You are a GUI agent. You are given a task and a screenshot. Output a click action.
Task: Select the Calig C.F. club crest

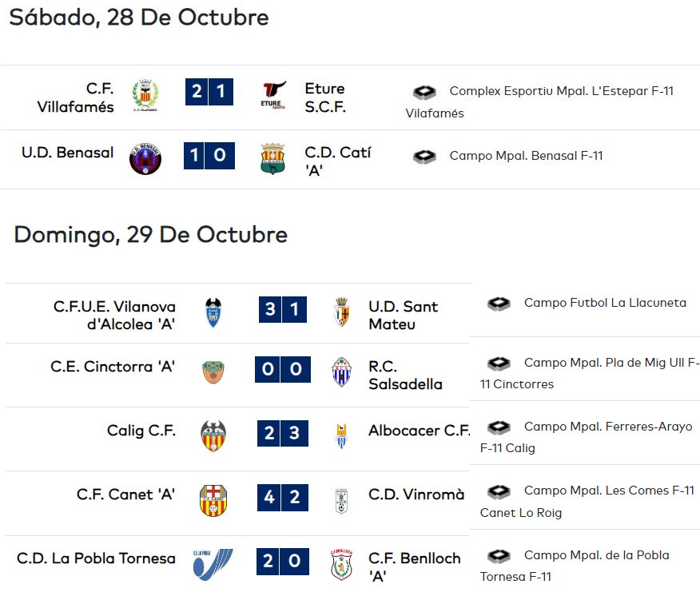[213, 435]
